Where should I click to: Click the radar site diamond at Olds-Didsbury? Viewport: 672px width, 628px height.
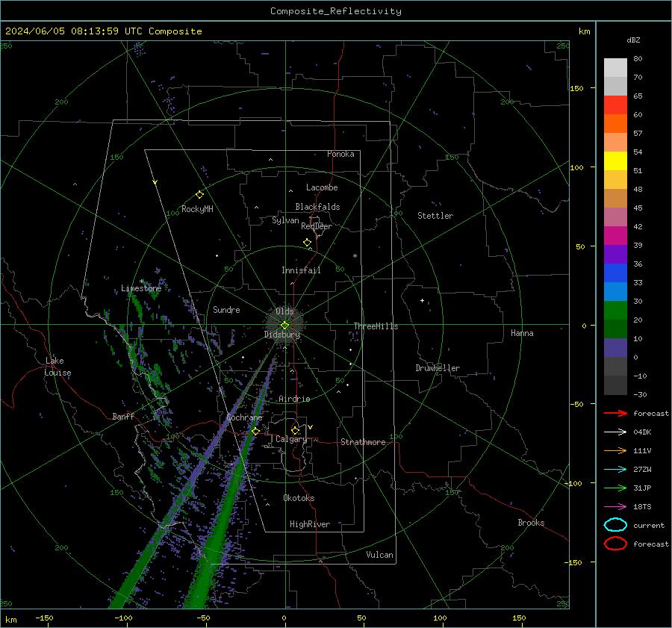point(284,326)
